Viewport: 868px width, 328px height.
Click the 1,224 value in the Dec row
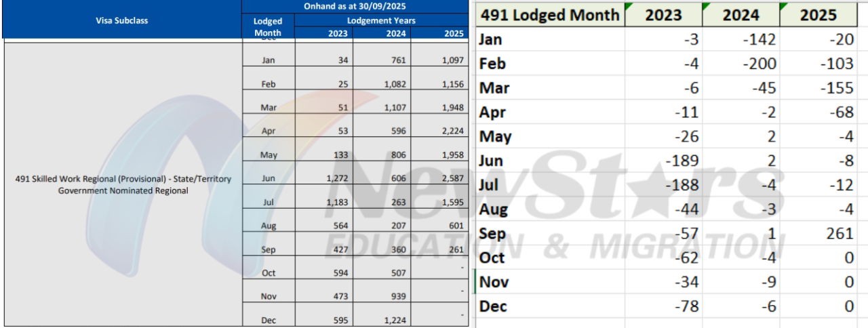(393, 320)
